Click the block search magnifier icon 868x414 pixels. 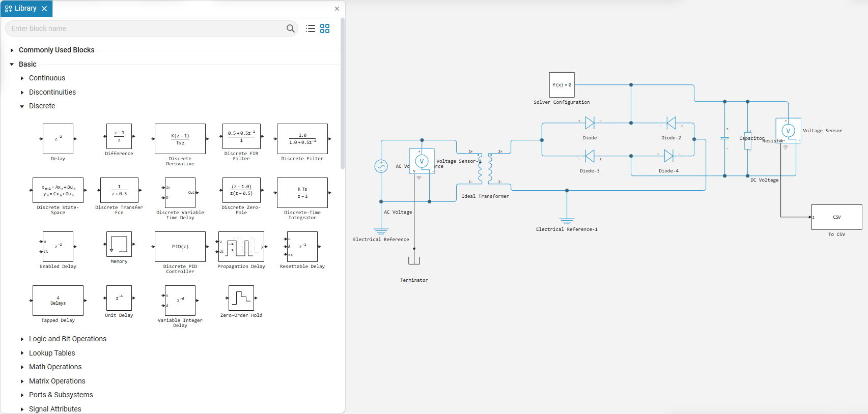point(291,28)
